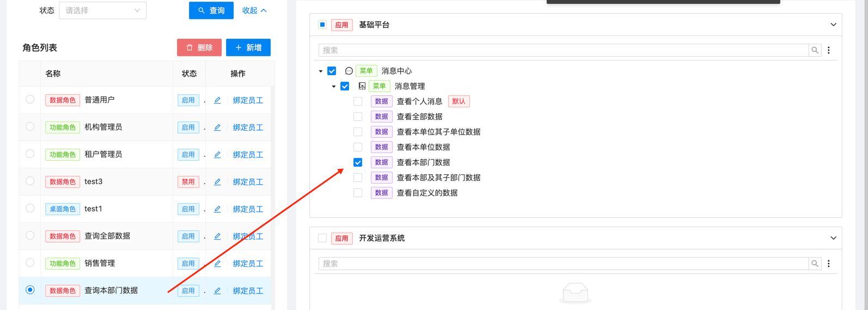
Task: Open the 状态 dropdown selector
Action: [102, 10]
